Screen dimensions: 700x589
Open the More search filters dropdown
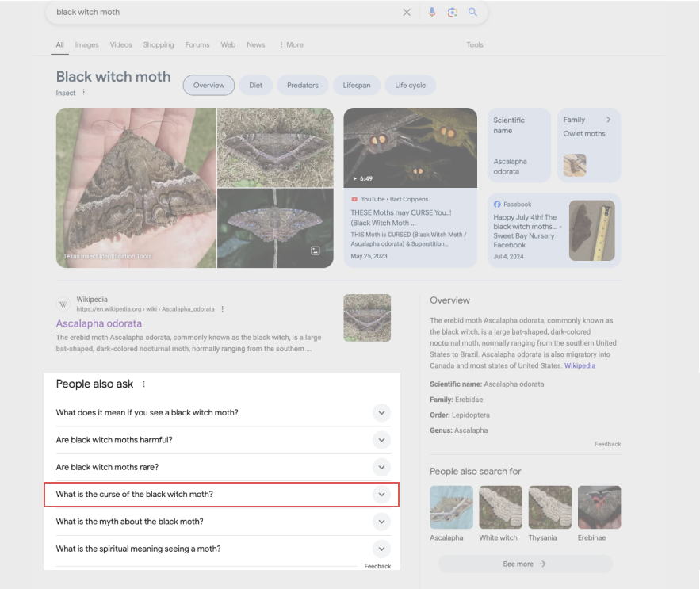pyautogui.click(x=291, y=44)
